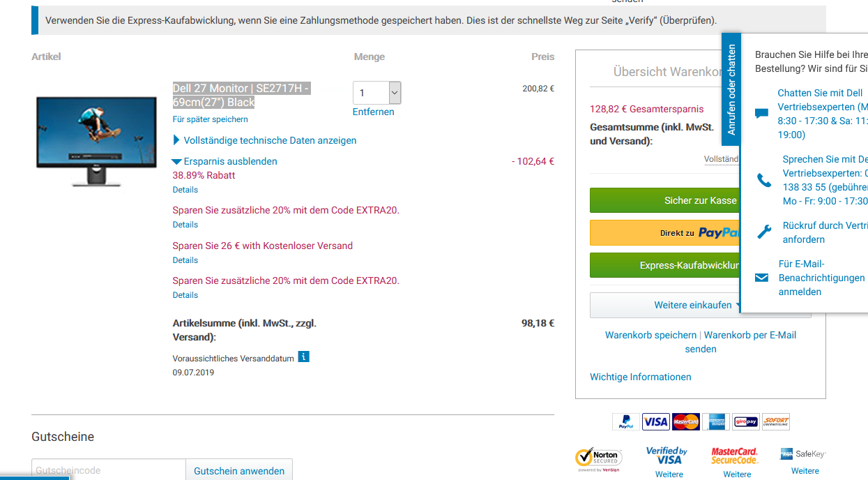Image resolution: width=868 pixels, height=480 pixels.
Task: Click the chat bubble icon for Dell chat
Action: coord(761,114)
